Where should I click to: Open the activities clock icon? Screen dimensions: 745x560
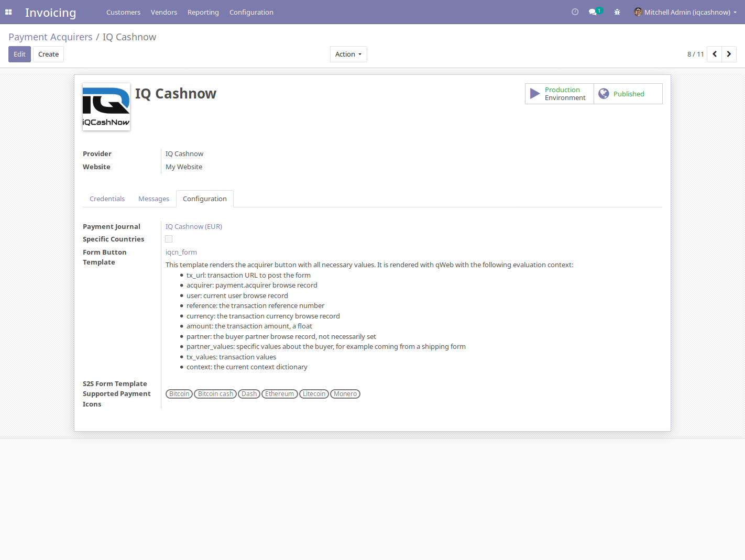[575, 12]
